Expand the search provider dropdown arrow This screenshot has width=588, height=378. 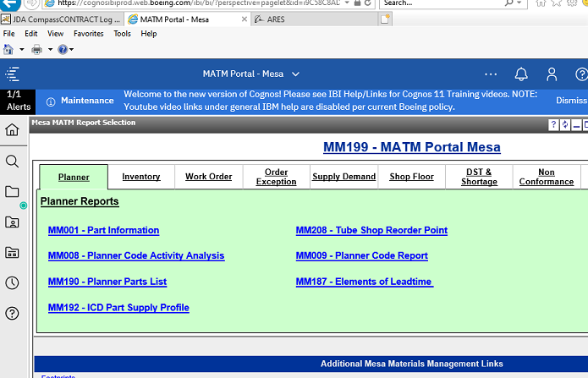[519, 3]
